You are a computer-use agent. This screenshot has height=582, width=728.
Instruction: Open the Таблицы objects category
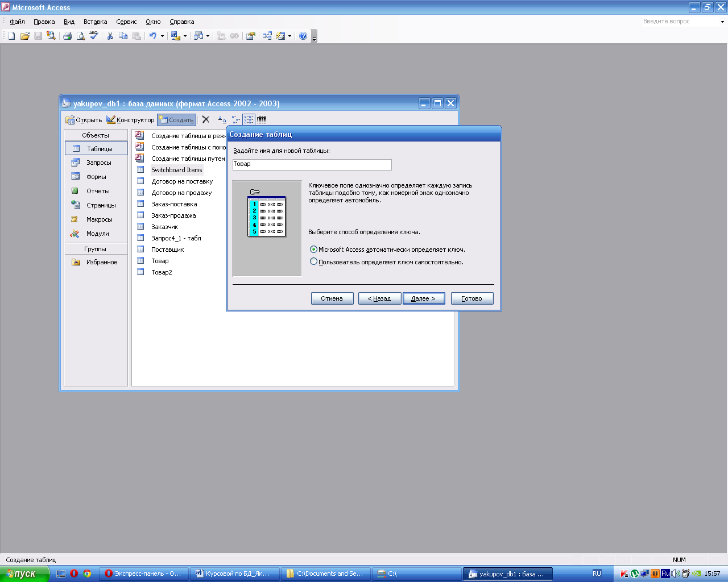click(96, 148)
